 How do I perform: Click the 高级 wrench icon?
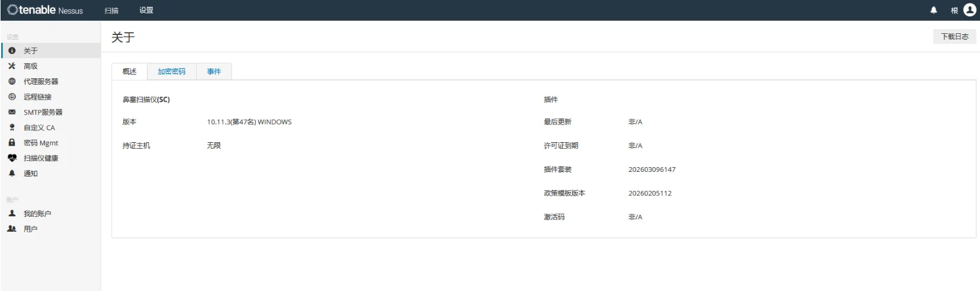click(12, 66)
